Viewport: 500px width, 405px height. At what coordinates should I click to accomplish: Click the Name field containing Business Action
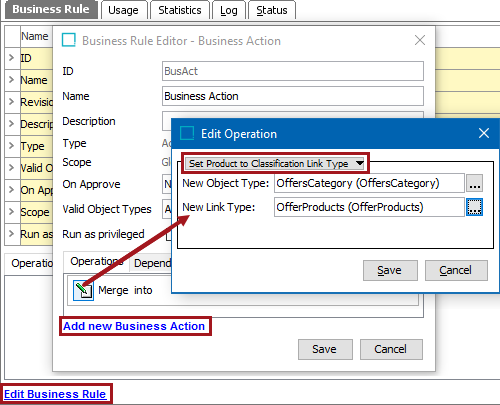[293, 96]
